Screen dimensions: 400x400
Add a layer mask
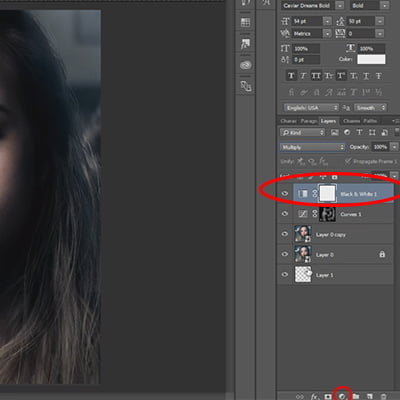[x=328, y=396]
